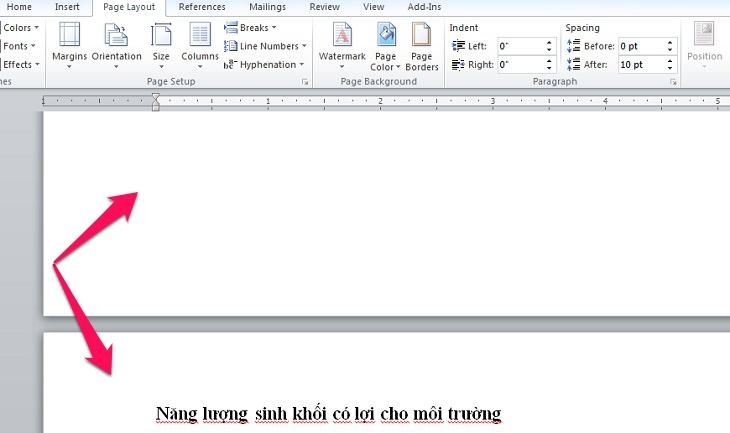The width and height of the screenshot is (730, 433).
Task: Open the Mailings tab
Action: [x=268, y=7]
